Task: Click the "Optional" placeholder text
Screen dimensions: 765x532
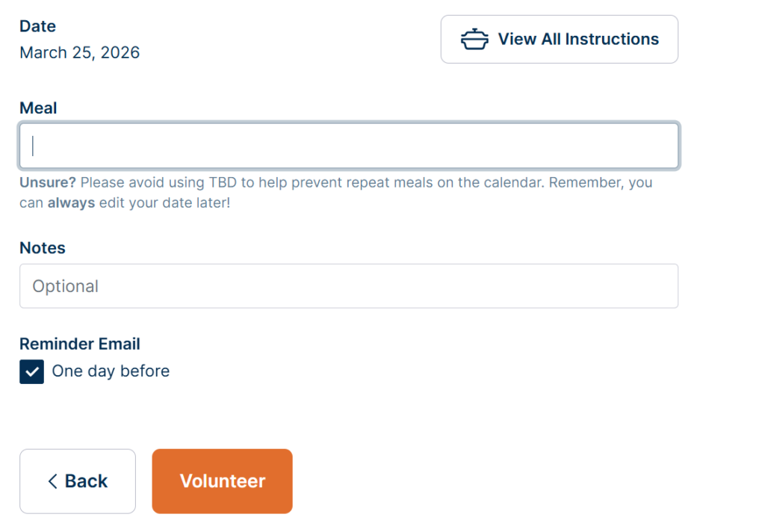Action: (x=66, y=286)
